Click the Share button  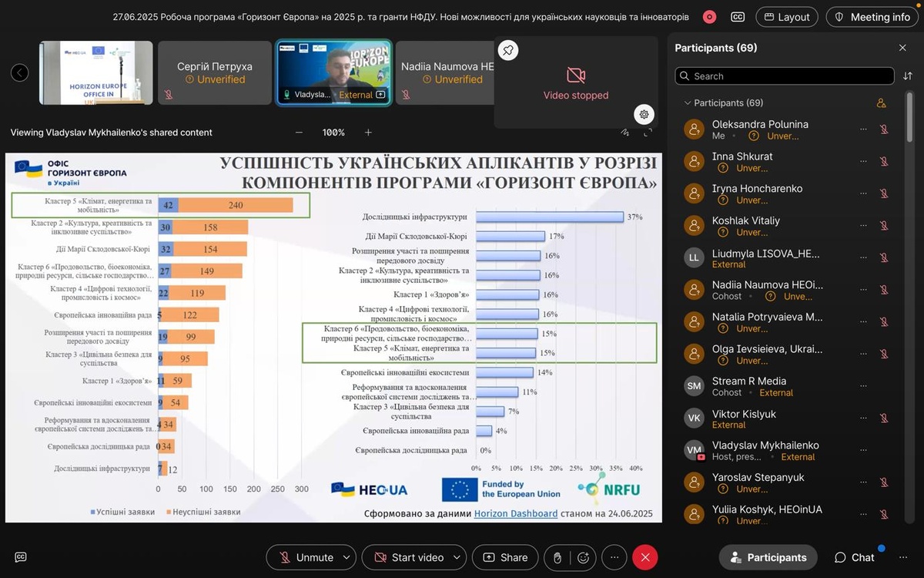505,557
